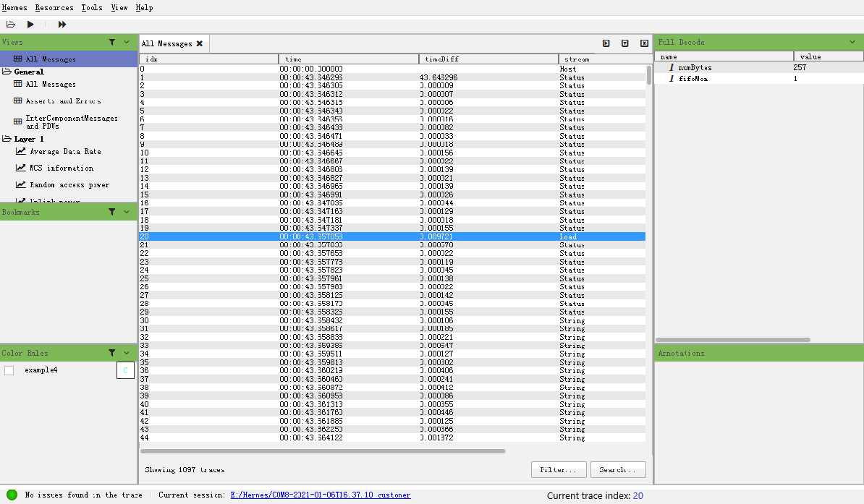Screen dimensions: 864x504
Task: Close the All Messages tab
Action: (200, 44)
